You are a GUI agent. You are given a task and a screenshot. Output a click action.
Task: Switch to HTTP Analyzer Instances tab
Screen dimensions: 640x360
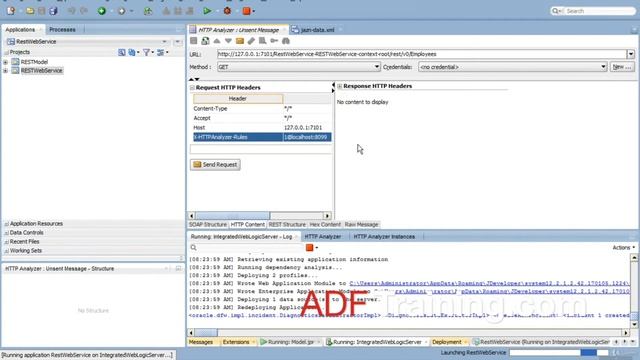[384, 237]
